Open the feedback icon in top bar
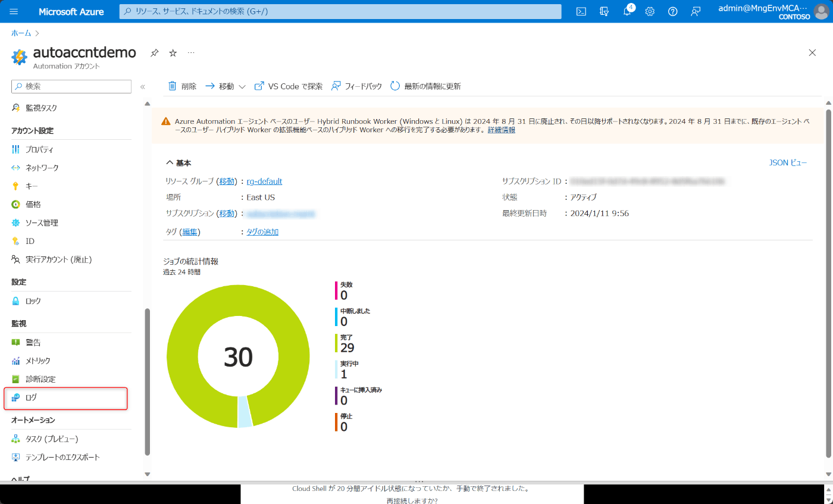Viewport: 833px width, 504px height. pos(696,11)
